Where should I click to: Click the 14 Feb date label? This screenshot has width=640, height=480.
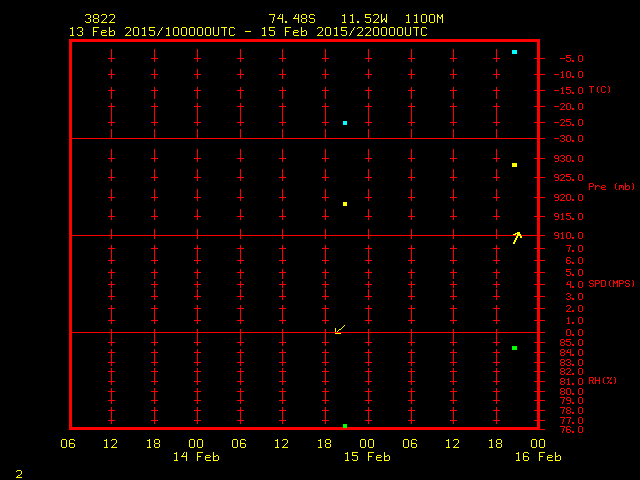[x=196, y=456]
